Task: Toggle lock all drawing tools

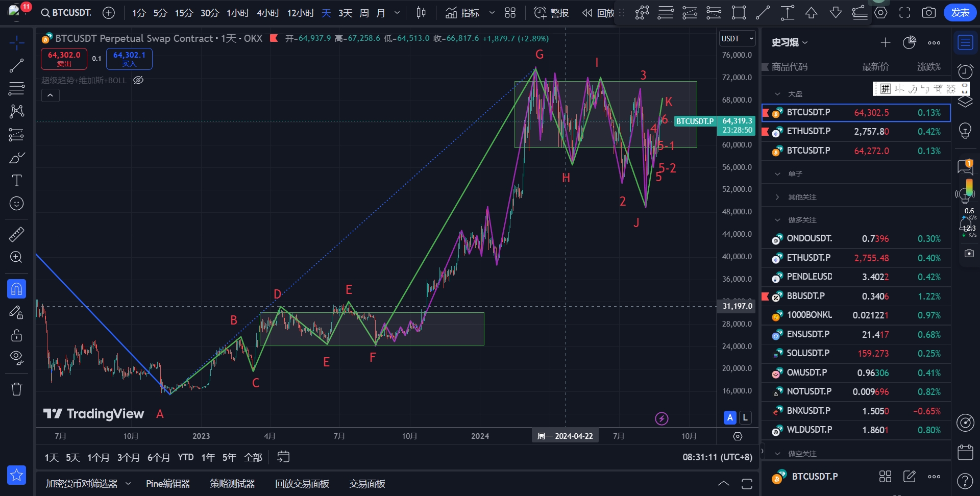Action: [x=16, y=335]
